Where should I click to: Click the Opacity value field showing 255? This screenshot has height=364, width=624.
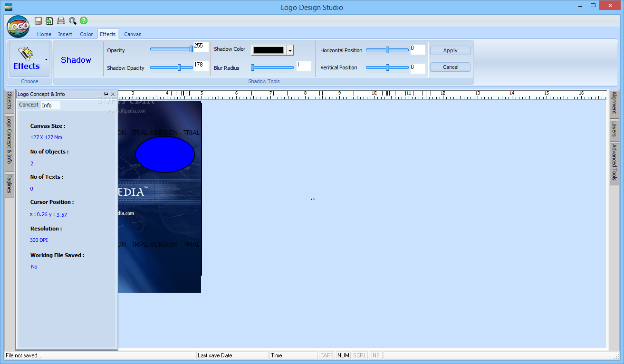pos(201,47)
